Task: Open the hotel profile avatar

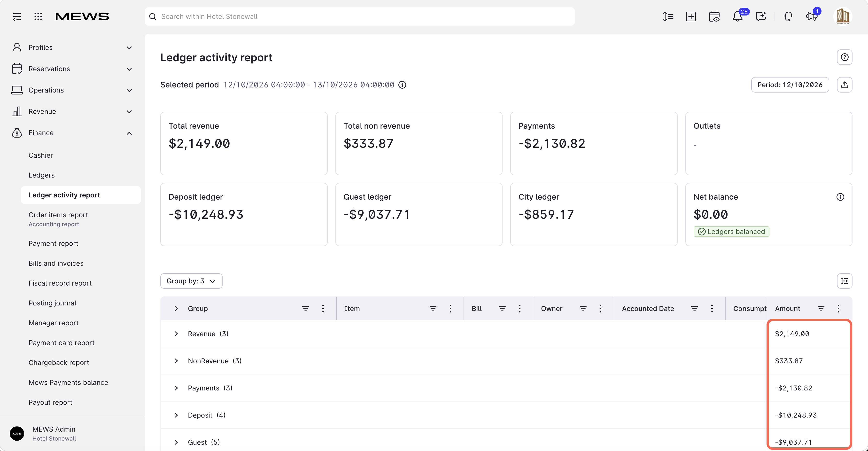Action: [843, 16]
